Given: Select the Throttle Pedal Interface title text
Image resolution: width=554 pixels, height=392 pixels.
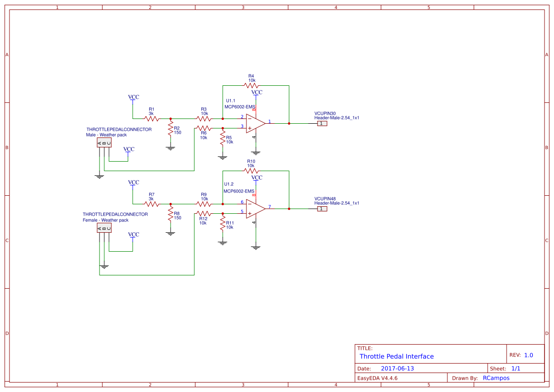Looking at the screenshot, I should pyautogui.click(x=397, y=356).
